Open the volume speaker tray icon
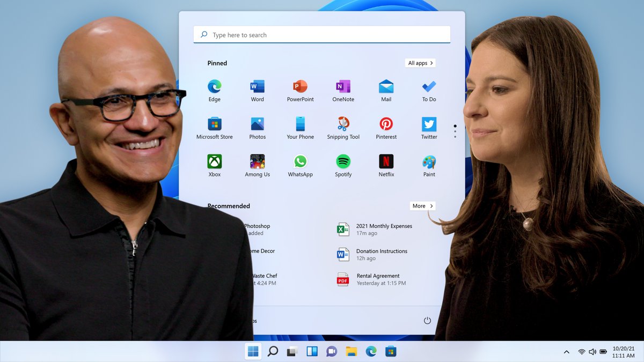 click(592, 352)
